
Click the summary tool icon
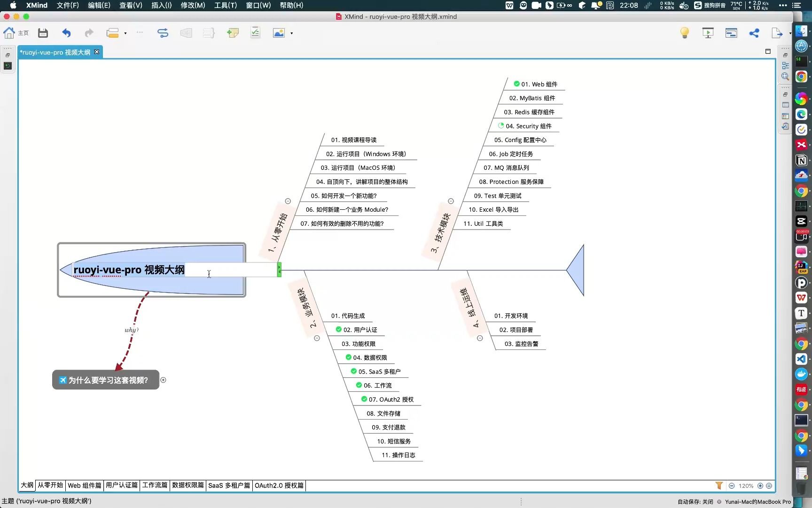pyautogui.click(x=209, y=33)
